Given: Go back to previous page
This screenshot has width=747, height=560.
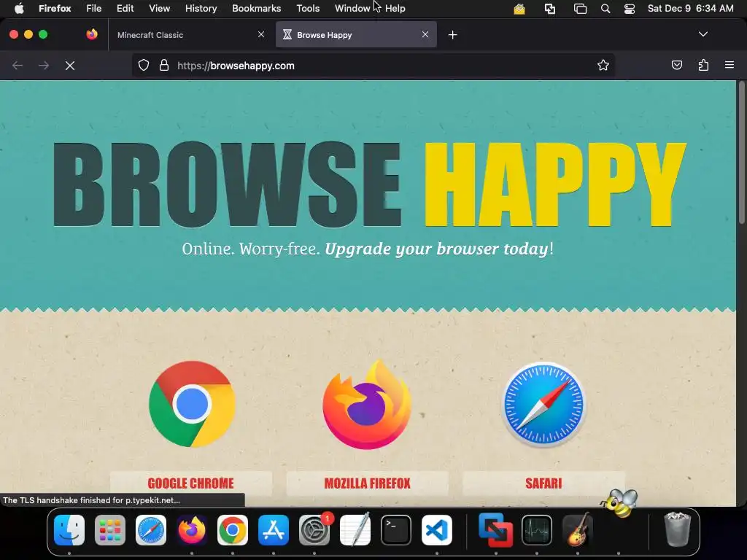Looking at the screenshot, I should 18,66.
